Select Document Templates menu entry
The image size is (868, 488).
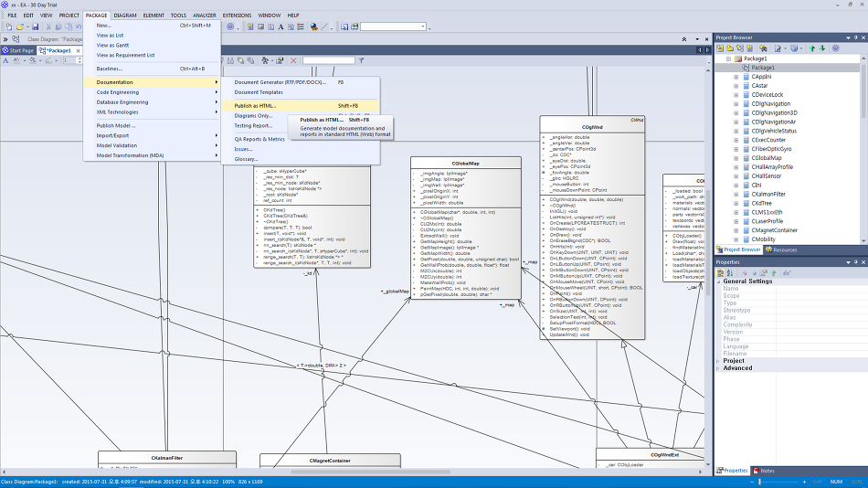[301, 92]
